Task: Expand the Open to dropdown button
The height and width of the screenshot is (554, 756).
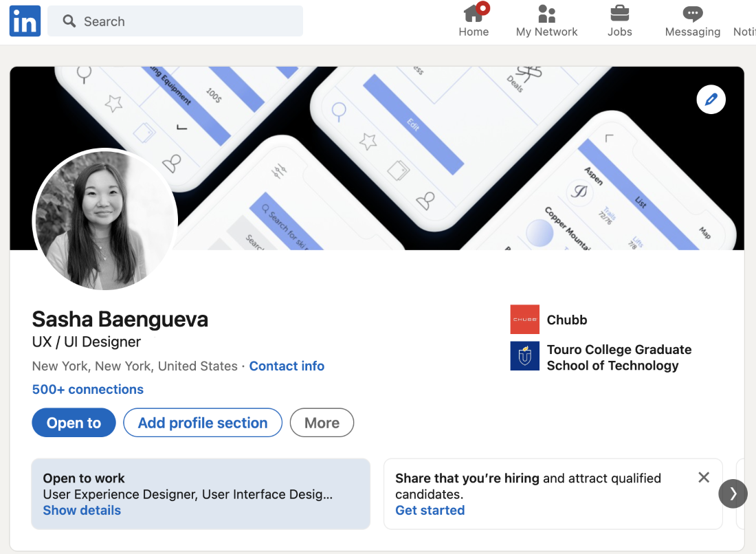Action: (x=74, y=423)
